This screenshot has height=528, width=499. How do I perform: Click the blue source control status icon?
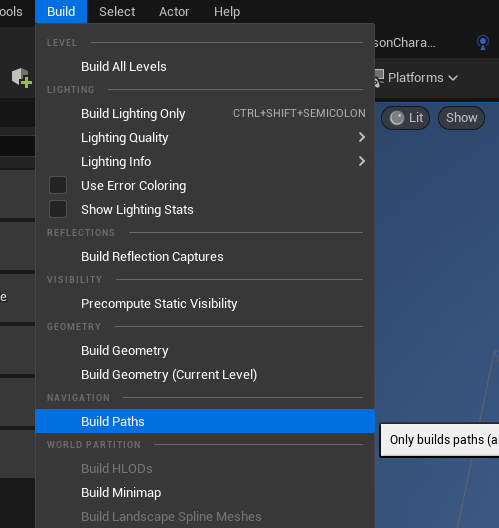(x=483, y=43)
